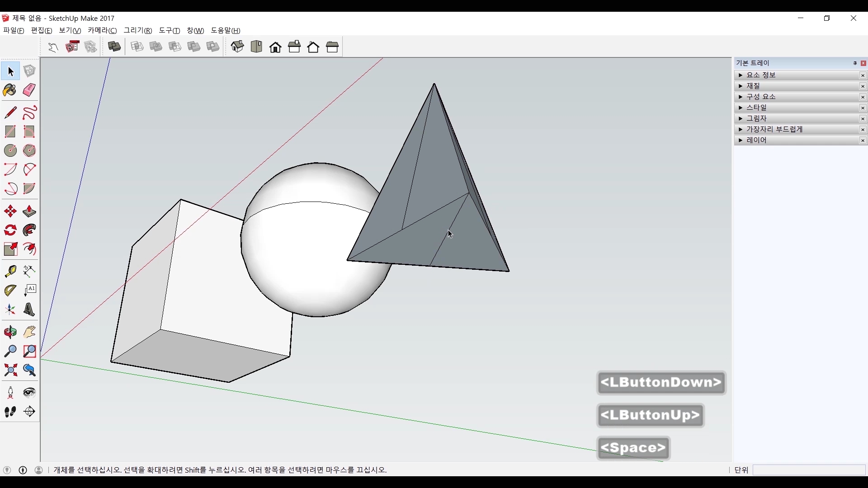This screenshot has height=488, width=868.
Task: Activate the Orbit camera tool
Action: tap(10, 332)
